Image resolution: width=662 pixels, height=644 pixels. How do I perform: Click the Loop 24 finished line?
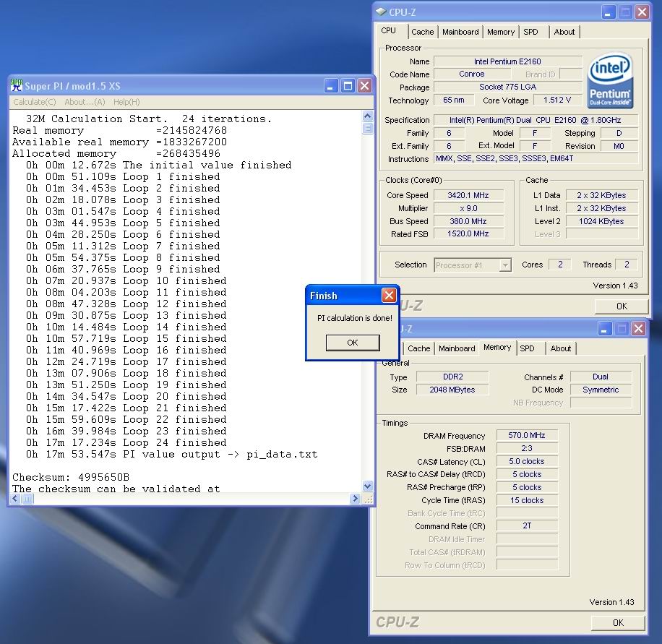(x=126, y=442)
